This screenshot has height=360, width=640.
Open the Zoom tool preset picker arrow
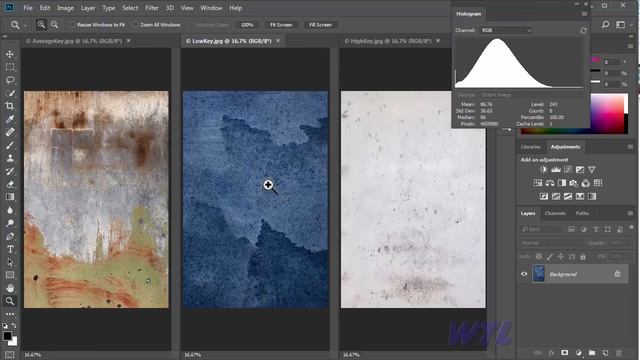tap(25, 25)
